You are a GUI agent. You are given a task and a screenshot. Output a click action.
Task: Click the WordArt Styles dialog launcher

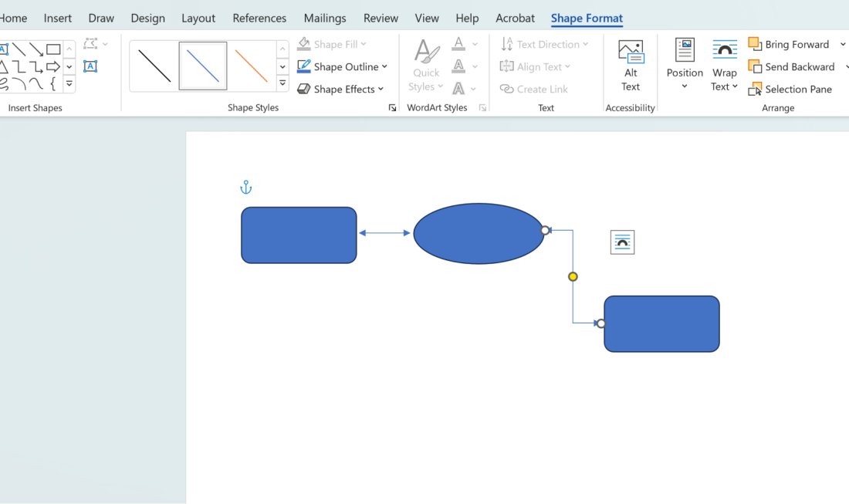pyautogui.click(x=482, y=107)
